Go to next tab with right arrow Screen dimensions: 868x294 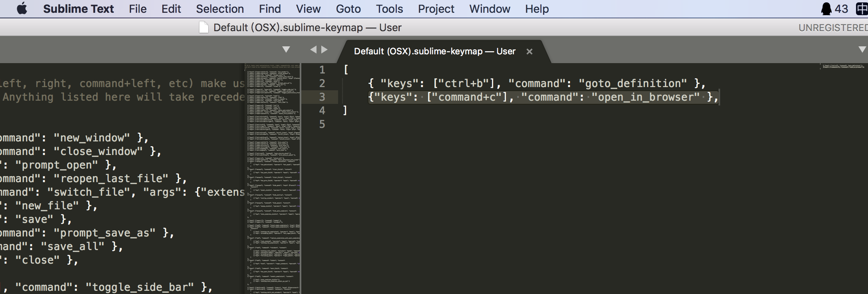[x=325, y=50]
